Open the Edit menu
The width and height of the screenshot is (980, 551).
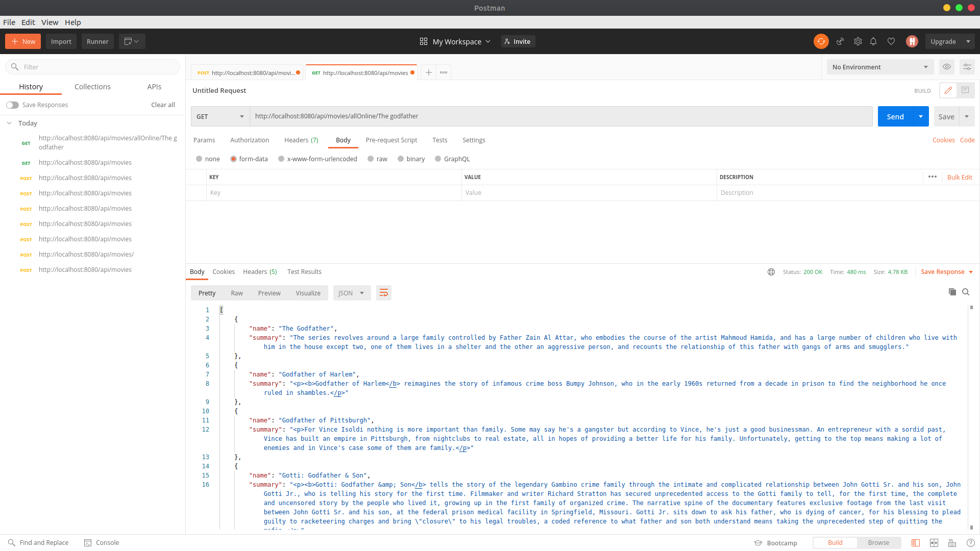pyautogui.click(x=28, y=22)
